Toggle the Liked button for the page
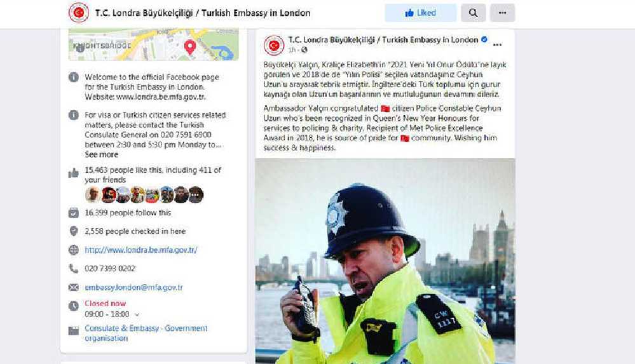 [x=420, y=13]
